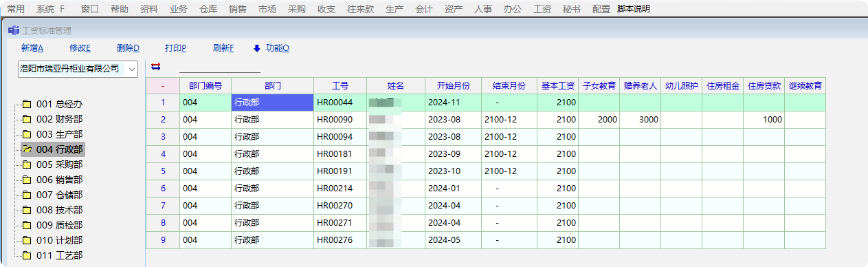Click the 删除D button
The height and width of the screenshot is (267, 868).
(128, 48)
